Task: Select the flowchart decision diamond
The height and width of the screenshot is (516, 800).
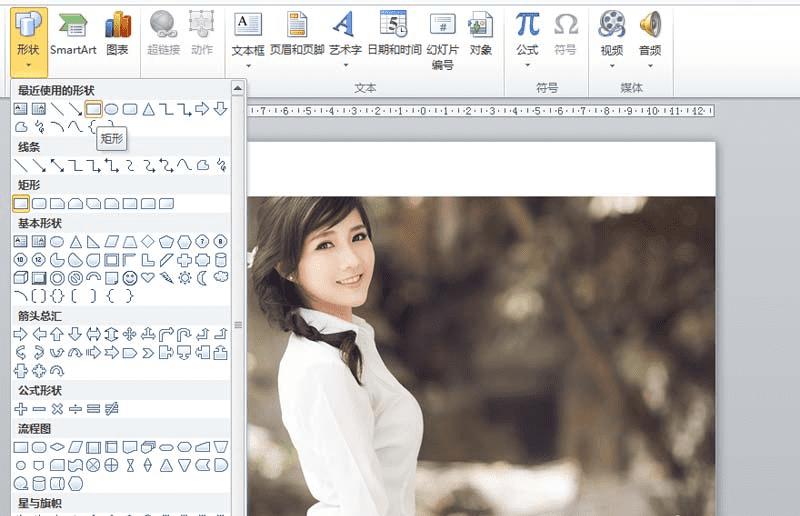Action: [x=57, y=448]
